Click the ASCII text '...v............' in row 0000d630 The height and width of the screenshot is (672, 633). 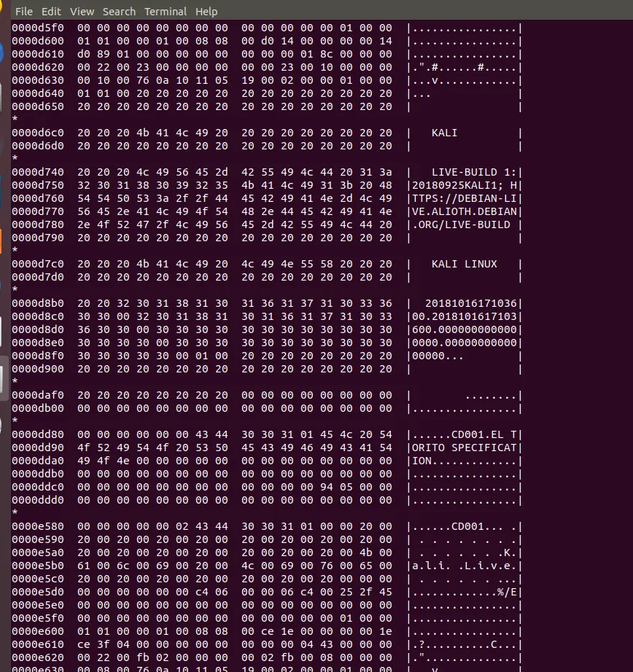coord(465,81)
